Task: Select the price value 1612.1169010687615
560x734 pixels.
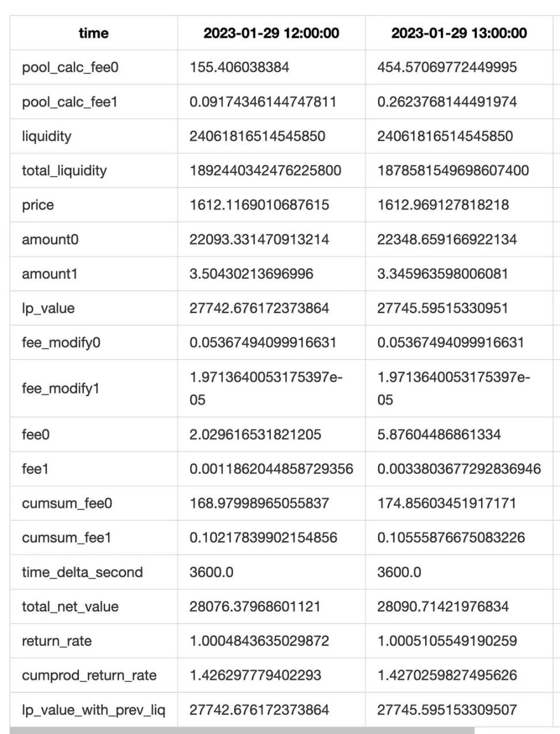Action: pyautogui.click(x=259, y=205)
